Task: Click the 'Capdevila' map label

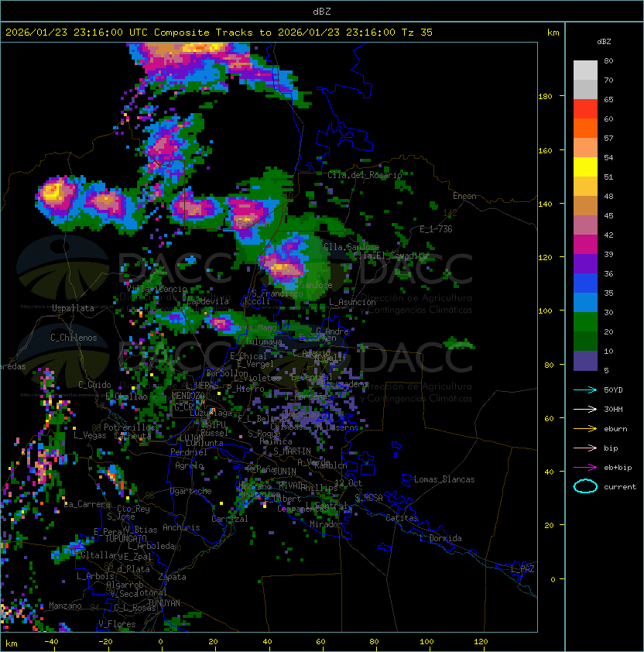Action: click(x=207, y=301)
